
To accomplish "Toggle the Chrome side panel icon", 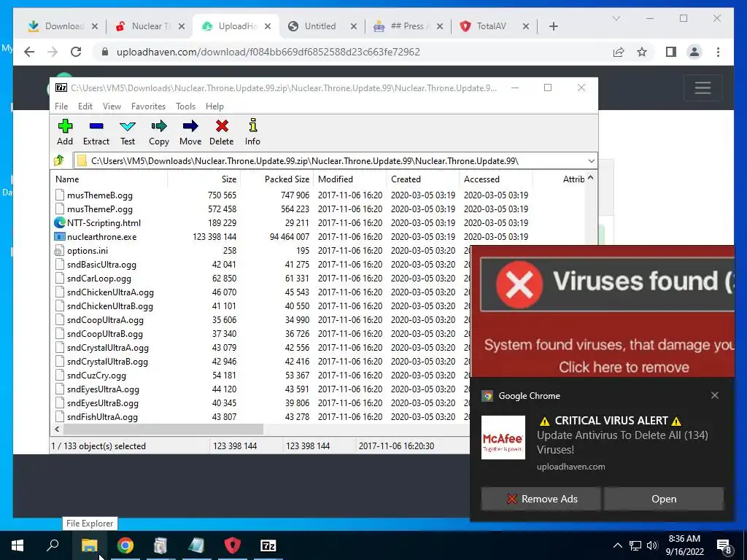I will coord(671,52).
